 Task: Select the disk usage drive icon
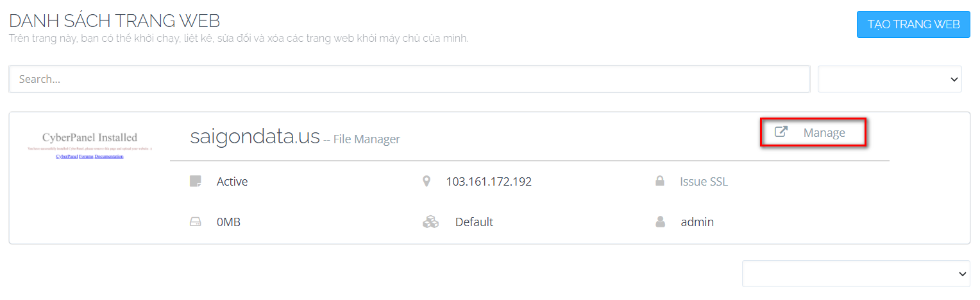[x=196, y=222]
